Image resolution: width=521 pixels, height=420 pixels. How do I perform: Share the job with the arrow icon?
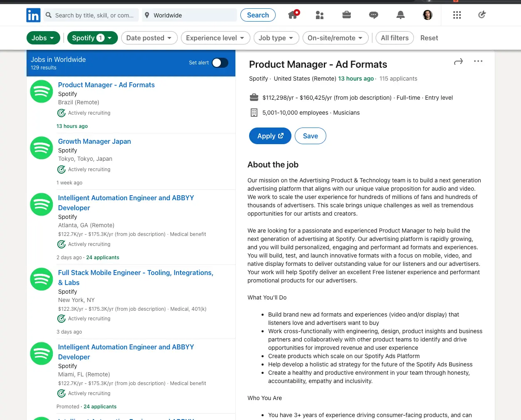[458, 61]
